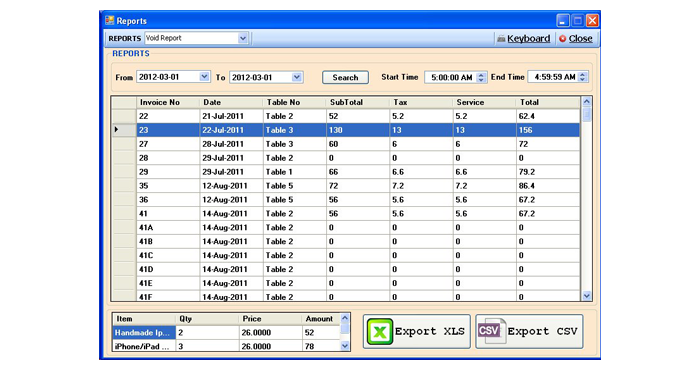
Task: Select invoice 22 cell
Action: click(x=167, y=116)
